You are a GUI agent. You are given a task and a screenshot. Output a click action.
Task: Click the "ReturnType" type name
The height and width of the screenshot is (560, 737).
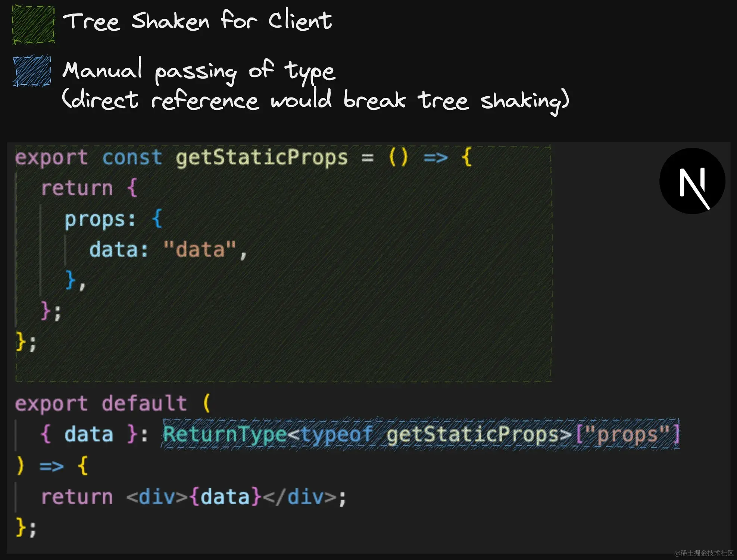coord(225,435)
